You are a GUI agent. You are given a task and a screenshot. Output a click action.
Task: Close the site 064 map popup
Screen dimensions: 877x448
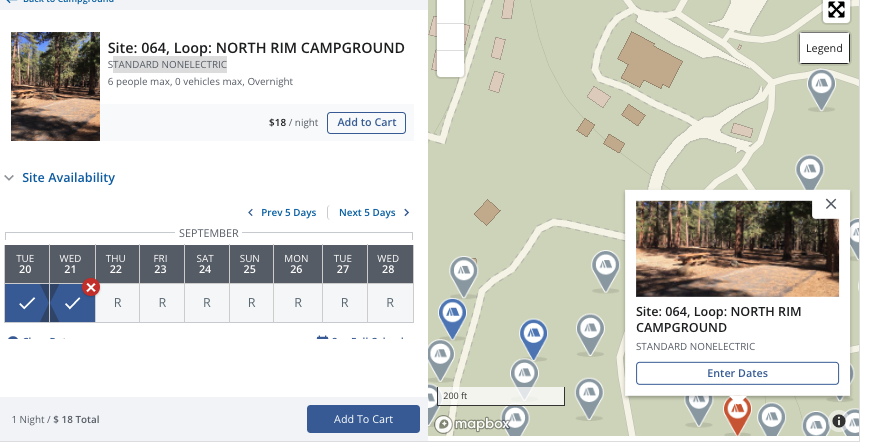click(830, 204)
